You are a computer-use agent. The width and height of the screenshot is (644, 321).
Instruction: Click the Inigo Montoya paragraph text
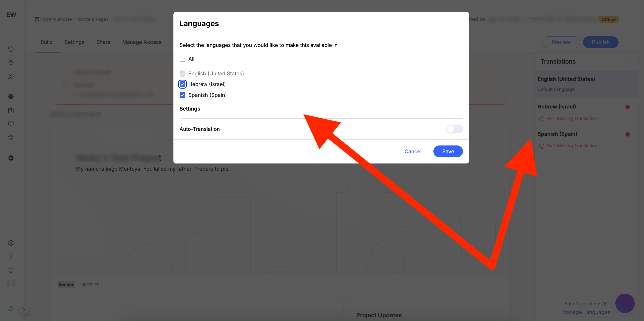(x=153, y=169)
